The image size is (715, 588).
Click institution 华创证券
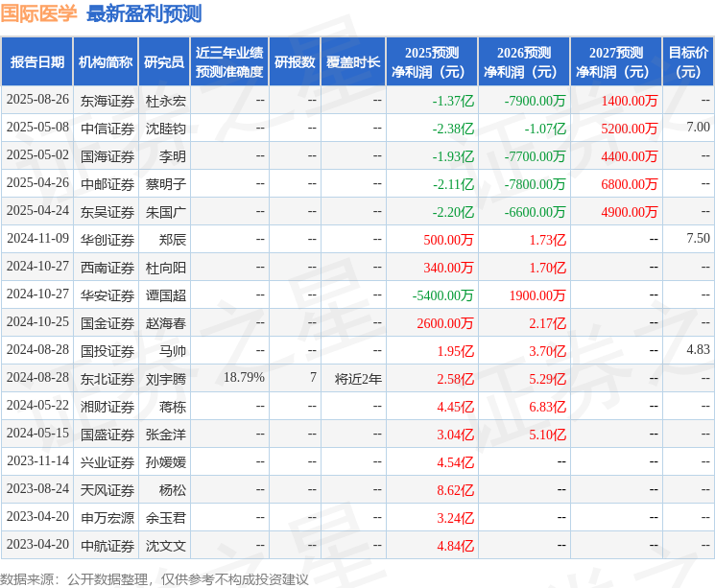point(107,240)
